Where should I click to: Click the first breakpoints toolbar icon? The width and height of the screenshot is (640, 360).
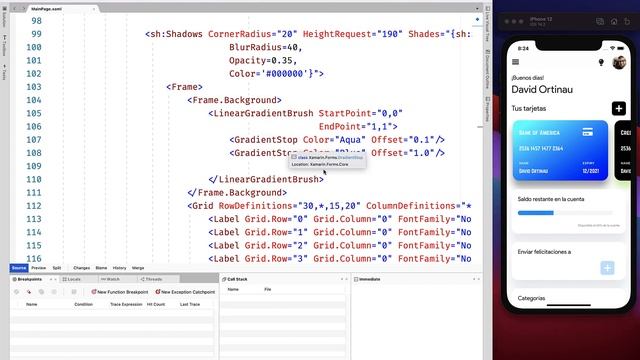point(16,292)
